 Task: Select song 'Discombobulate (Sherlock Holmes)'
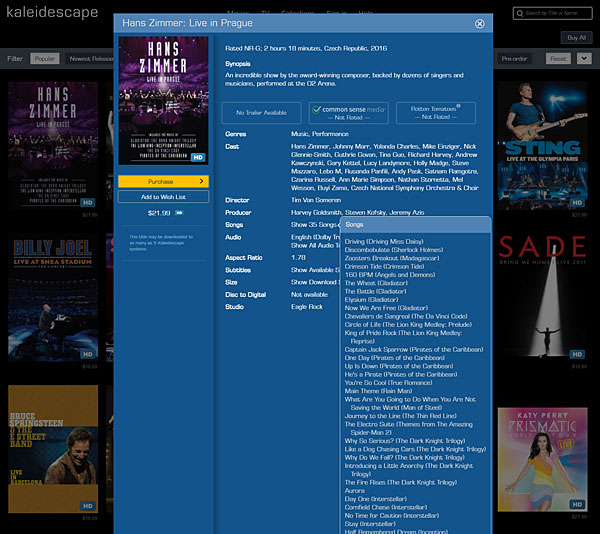[x=394, y=250]
